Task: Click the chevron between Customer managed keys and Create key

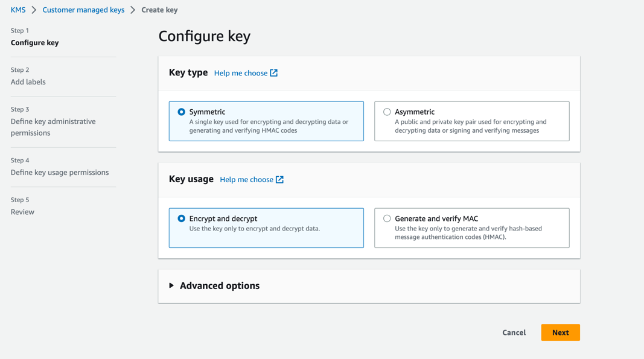Action: [134, 10]
